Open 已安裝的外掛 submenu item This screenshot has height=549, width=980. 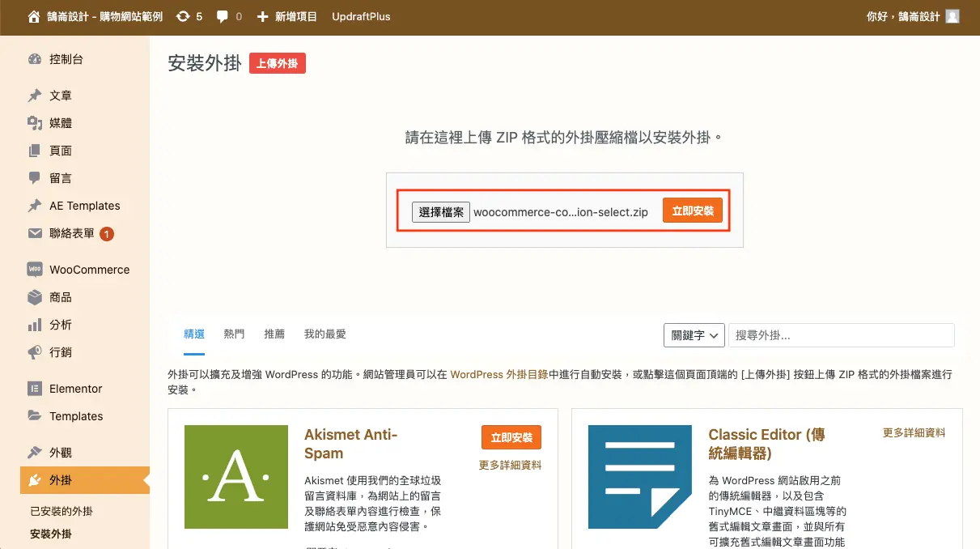click(x=62, y=511)
